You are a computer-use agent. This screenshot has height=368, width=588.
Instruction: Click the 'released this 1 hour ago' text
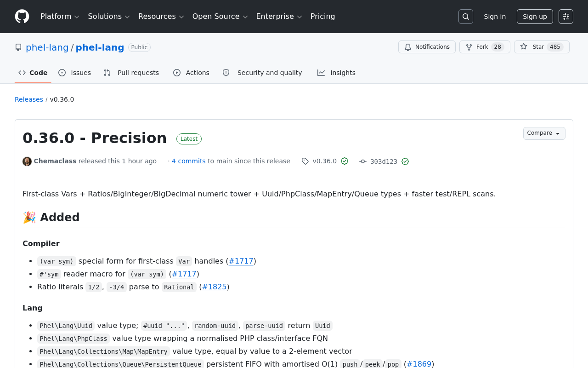point(118,161)
